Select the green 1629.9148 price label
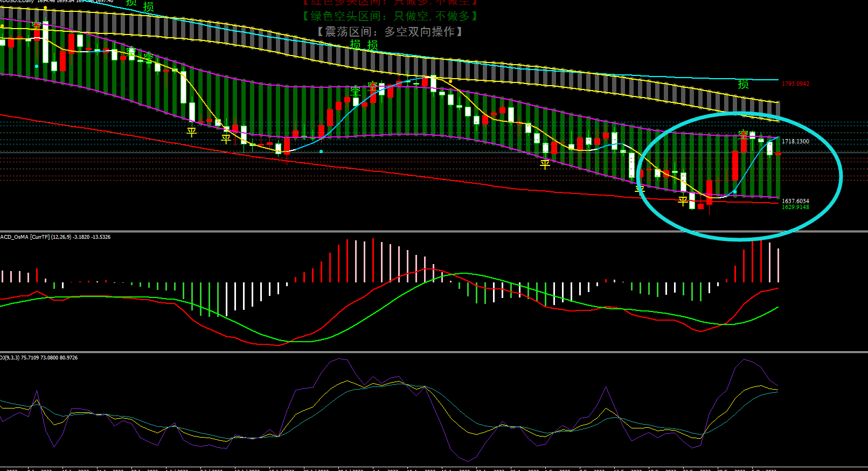 coord(795,207)
